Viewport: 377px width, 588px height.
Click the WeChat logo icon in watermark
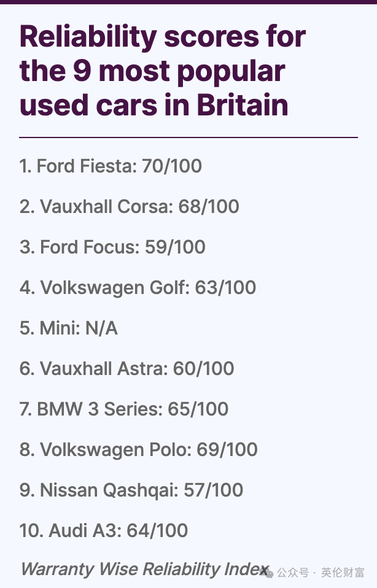point(266,572)
